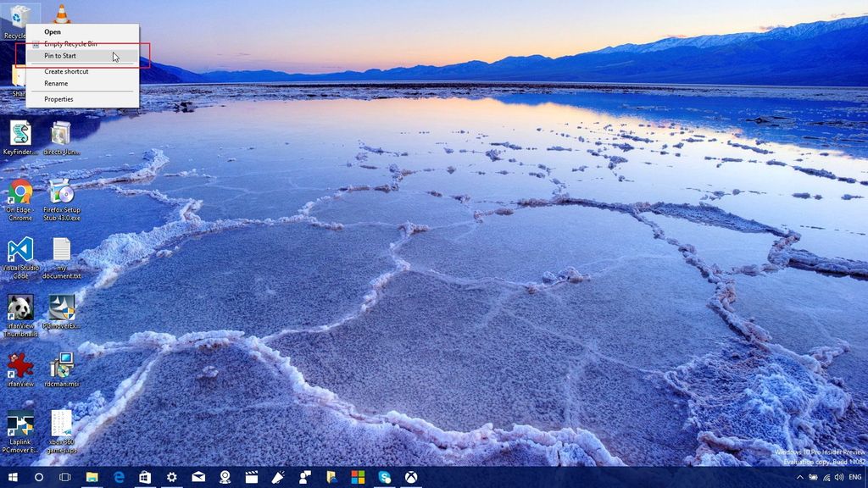Open the ENG language switcher
The width and height of the screenshot is (868, 488).
(855, 477)
